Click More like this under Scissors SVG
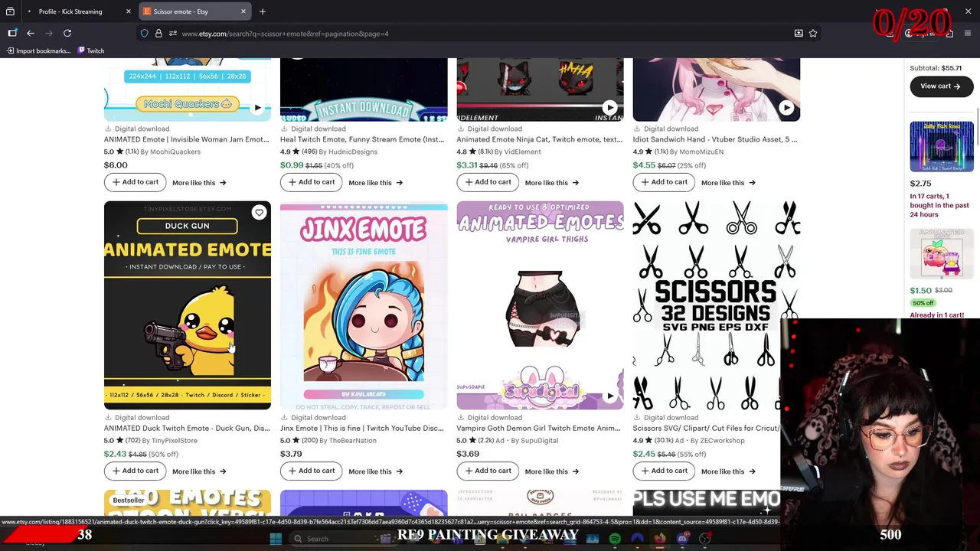The width and height of the screenshot is (980, 551). coord(728,471)
